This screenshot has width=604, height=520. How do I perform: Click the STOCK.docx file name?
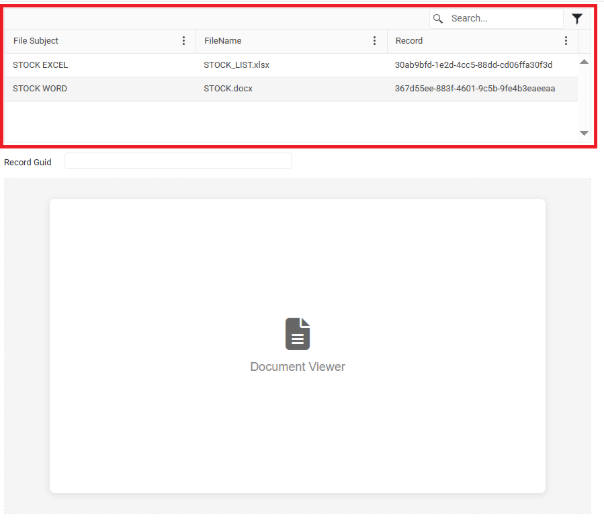pyautogui.click(x=228, y=89)
